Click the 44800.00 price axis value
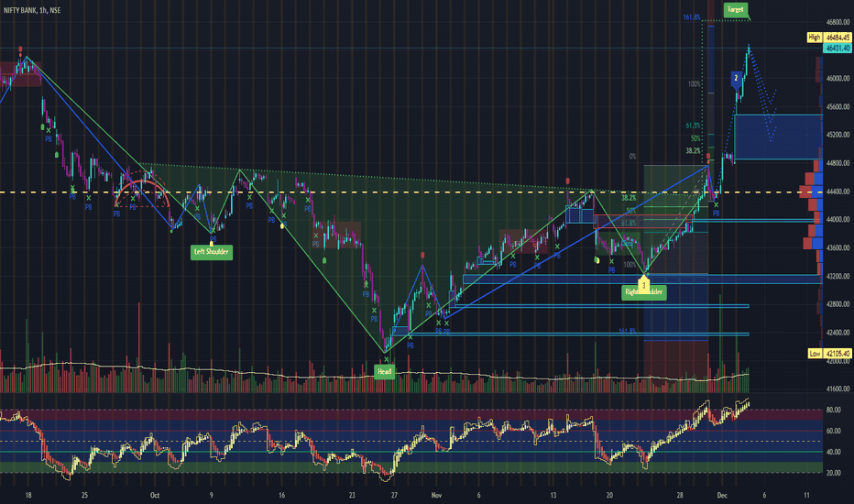 coord(838,163)
